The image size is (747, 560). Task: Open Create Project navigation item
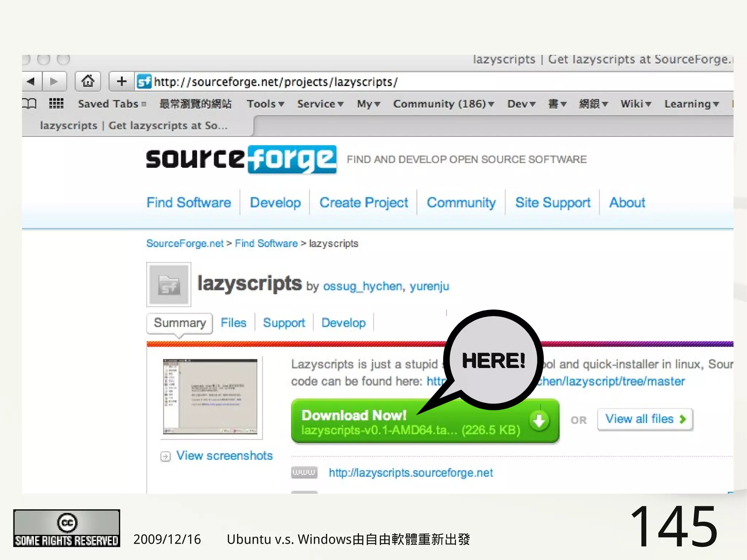click(364, 203)
